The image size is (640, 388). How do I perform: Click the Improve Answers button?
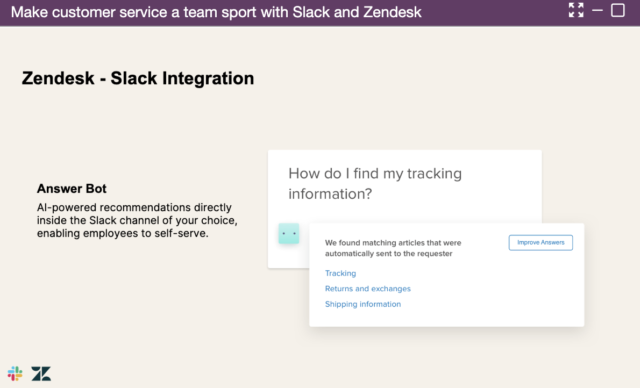(540, 242)
